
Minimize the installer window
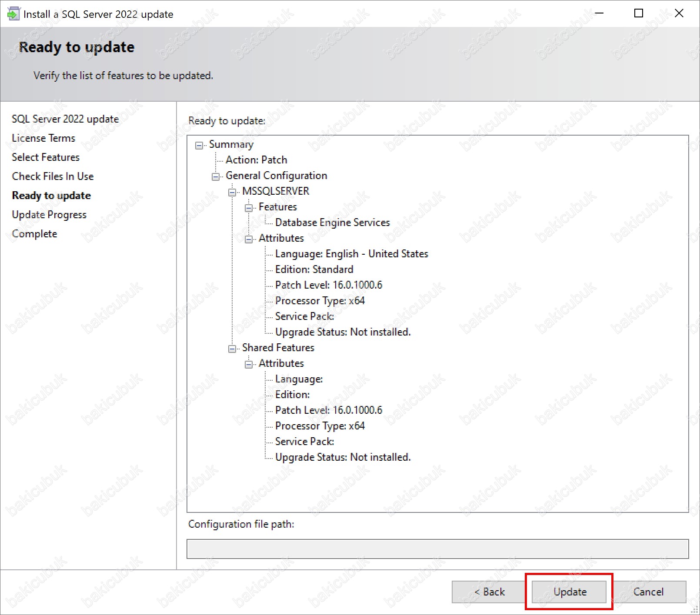tap(599, 13)
